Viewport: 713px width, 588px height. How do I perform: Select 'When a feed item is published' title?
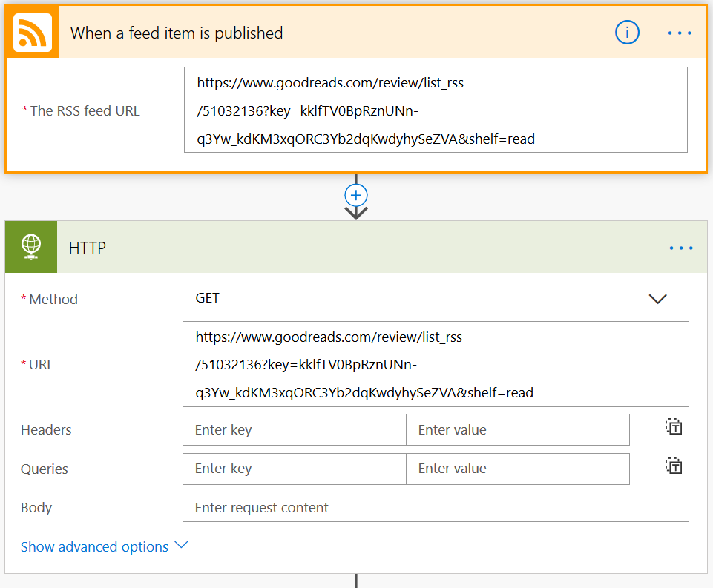[177, 33]
